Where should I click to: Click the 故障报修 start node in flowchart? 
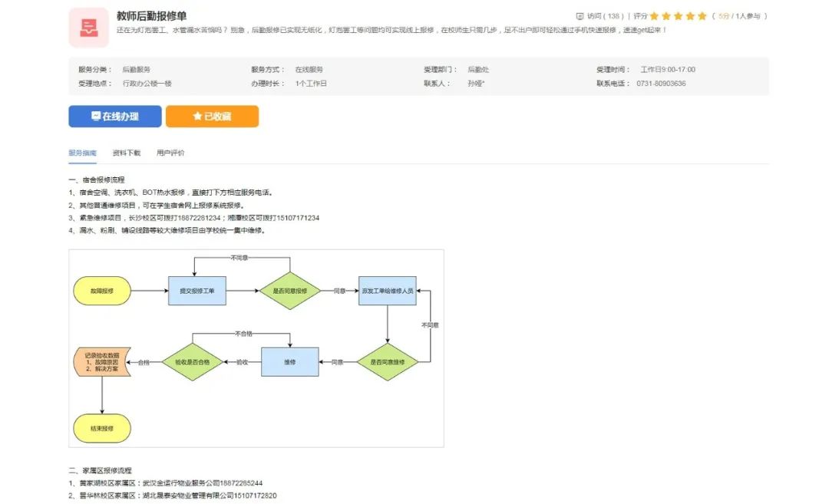pyautogui.click(x=101, y=292)
